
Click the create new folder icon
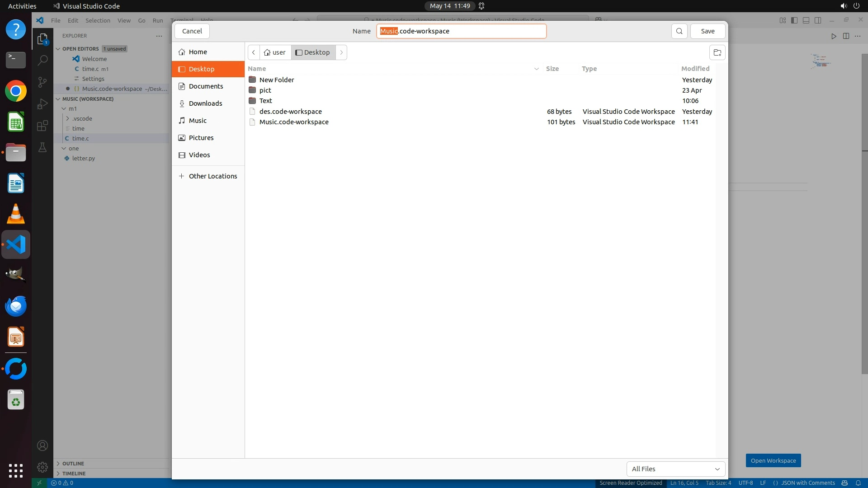[x=717, y=52]
